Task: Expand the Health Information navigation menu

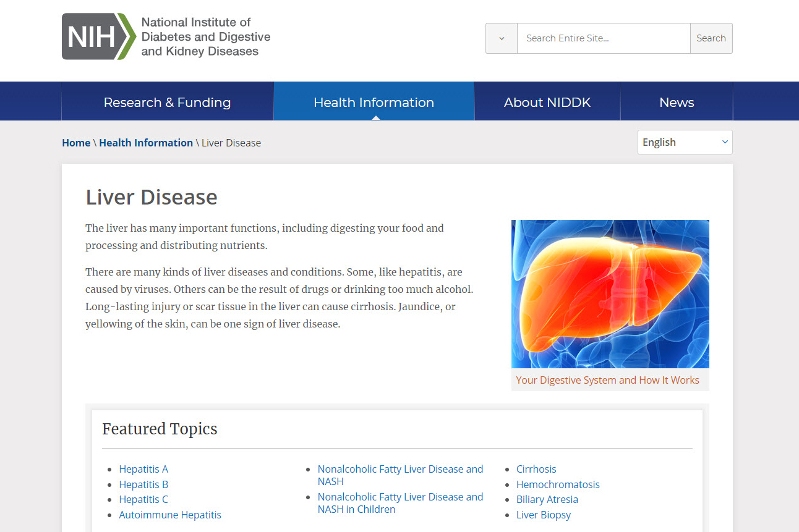Action: 374,102
